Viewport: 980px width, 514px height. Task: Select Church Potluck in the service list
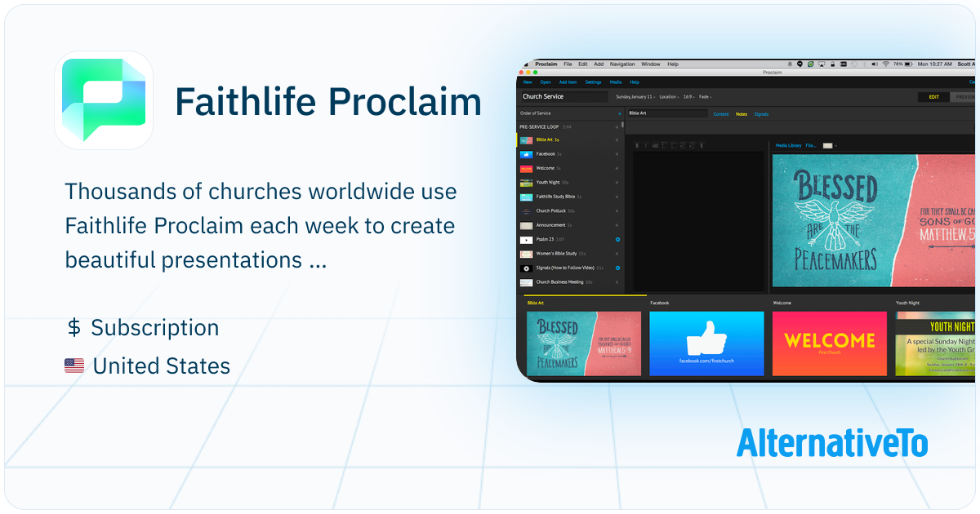coord(569,210)
